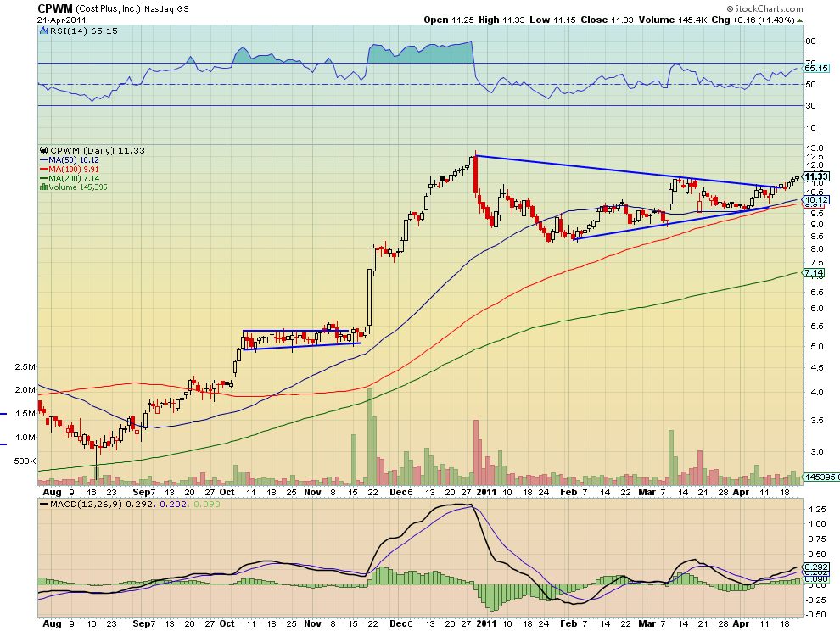Click the Chg +0.16 (+1.43%) value
The image size is (840, 631).
point(753,20)
